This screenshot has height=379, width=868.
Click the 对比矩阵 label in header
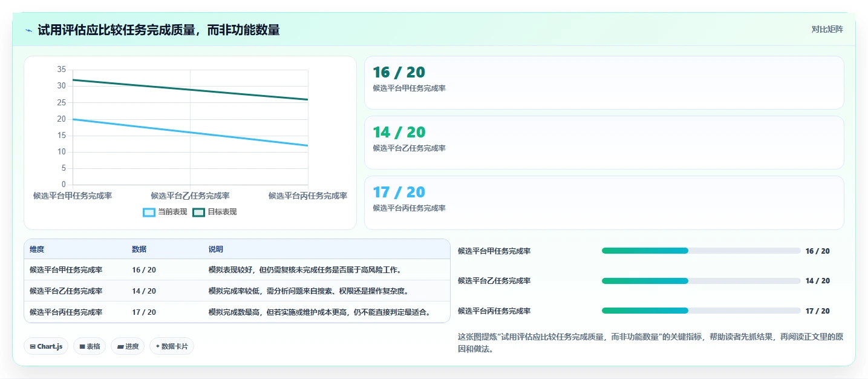(827, 29)
